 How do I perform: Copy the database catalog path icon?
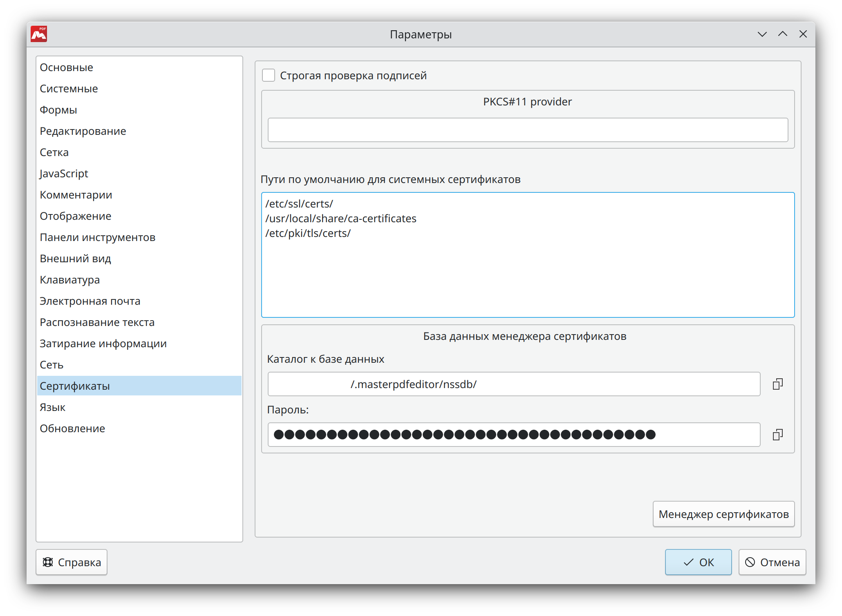777,384
